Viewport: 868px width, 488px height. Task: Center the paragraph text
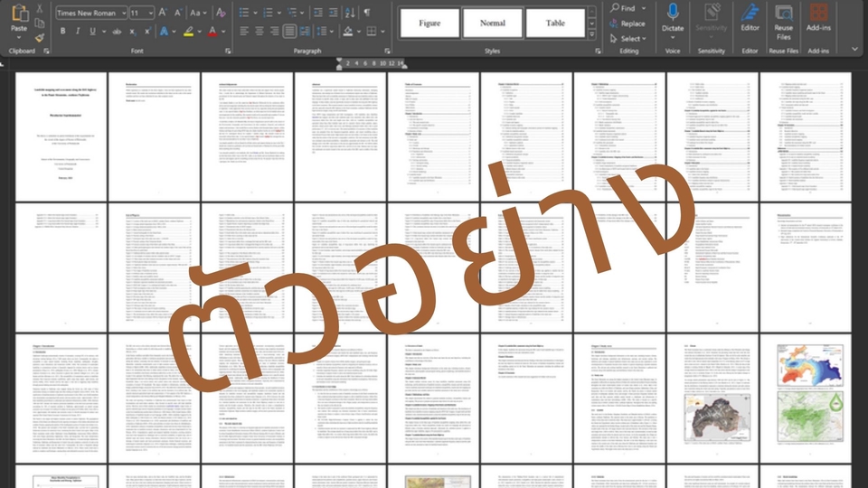[259, 32]
